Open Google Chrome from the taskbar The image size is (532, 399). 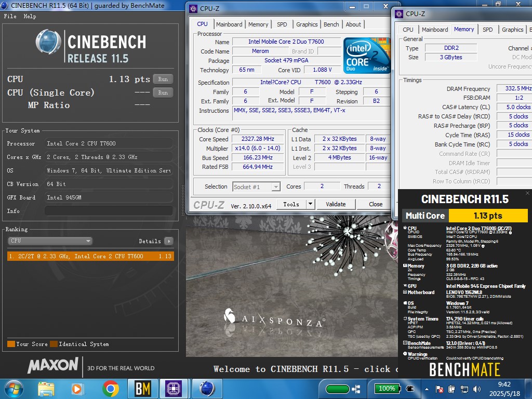[x=110, y=389]
